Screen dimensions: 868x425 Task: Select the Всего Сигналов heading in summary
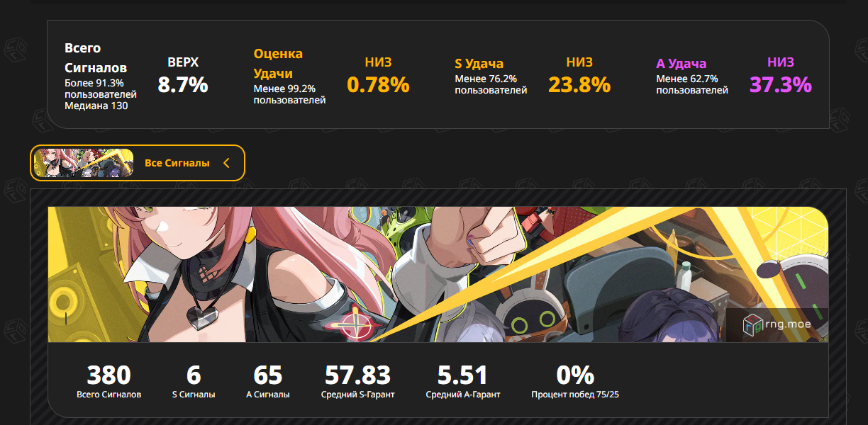pos(96,58)
